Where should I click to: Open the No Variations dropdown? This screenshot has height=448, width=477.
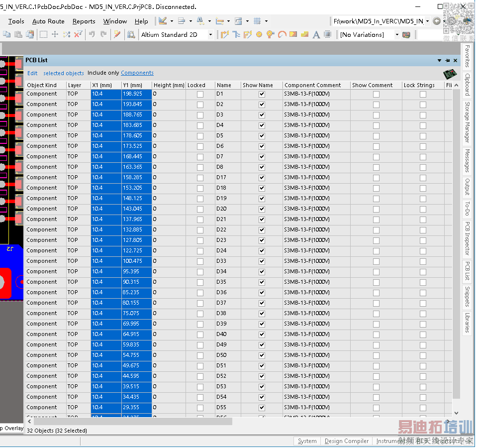point(396,35)
